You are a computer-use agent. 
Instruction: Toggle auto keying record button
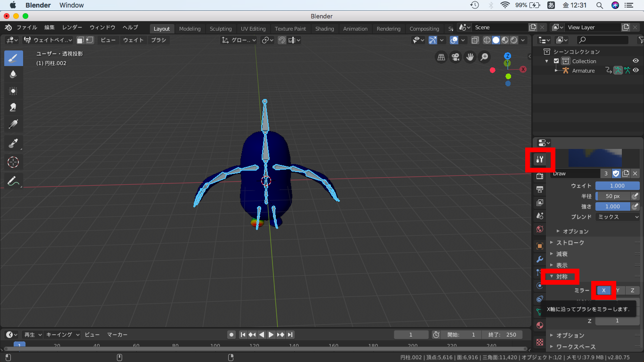(231, 335)
